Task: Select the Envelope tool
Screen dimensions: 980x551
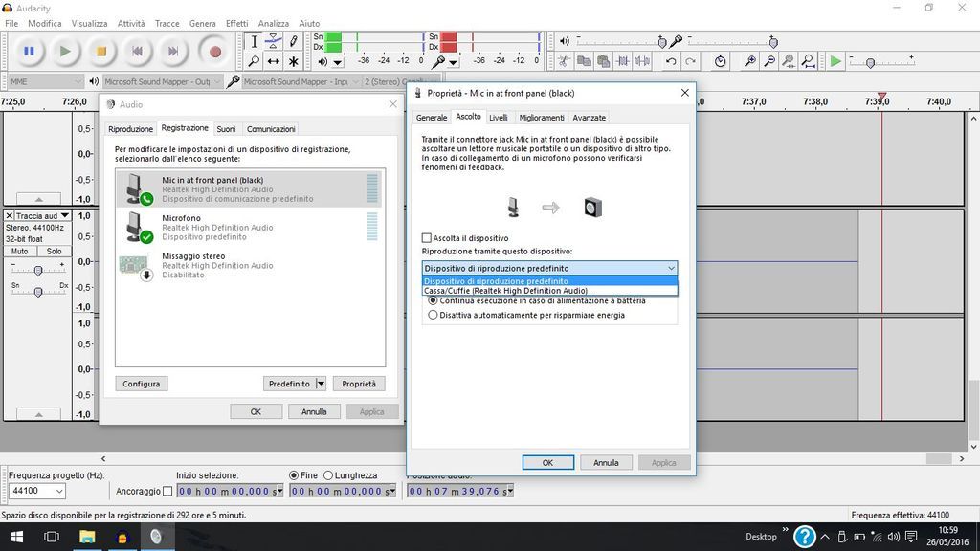Action: 274,41
